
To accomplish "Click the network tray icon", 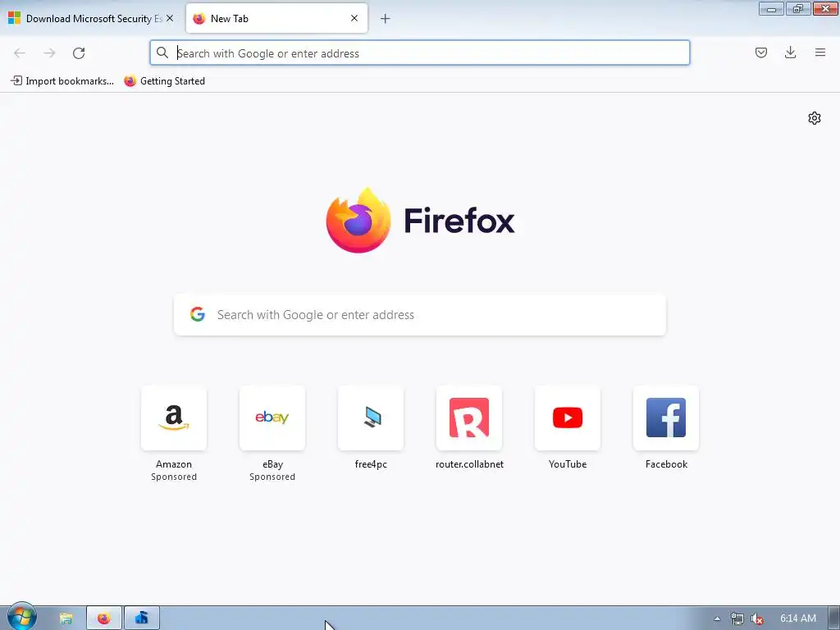I will 737,619.
